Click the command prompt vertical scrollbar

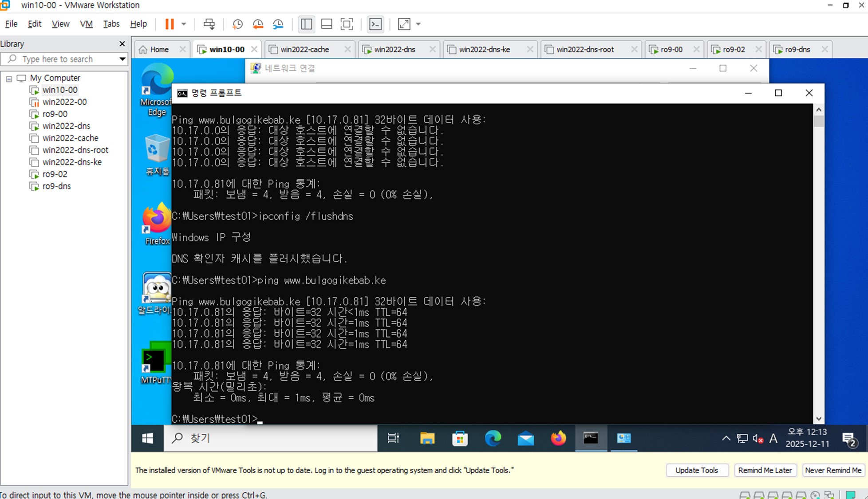[819, 266]
